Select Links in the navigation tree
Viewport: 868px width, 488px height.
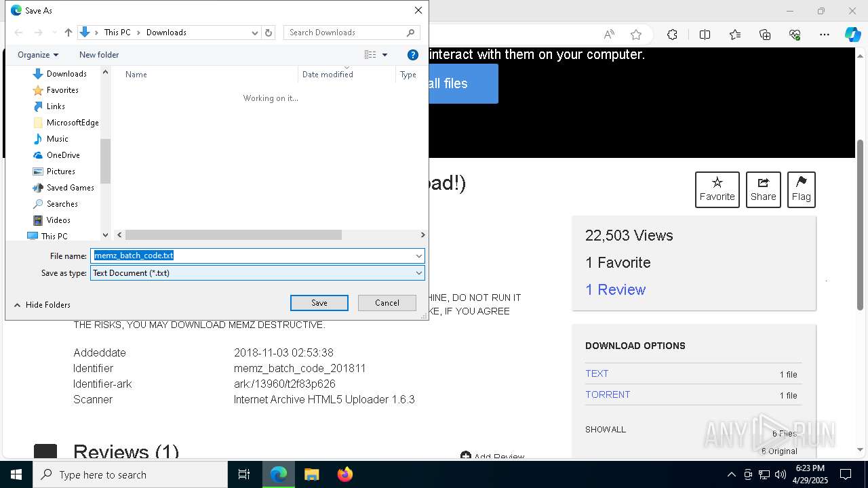[56, 106]
